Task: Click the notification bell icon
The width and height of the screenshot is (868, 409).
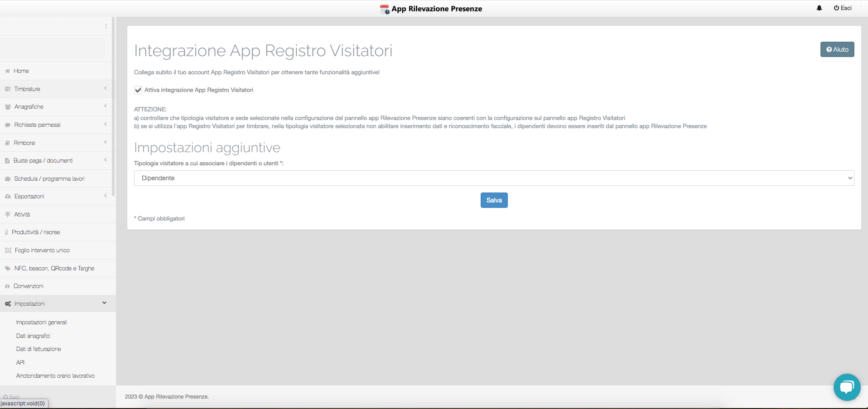Action: point(819,8)
